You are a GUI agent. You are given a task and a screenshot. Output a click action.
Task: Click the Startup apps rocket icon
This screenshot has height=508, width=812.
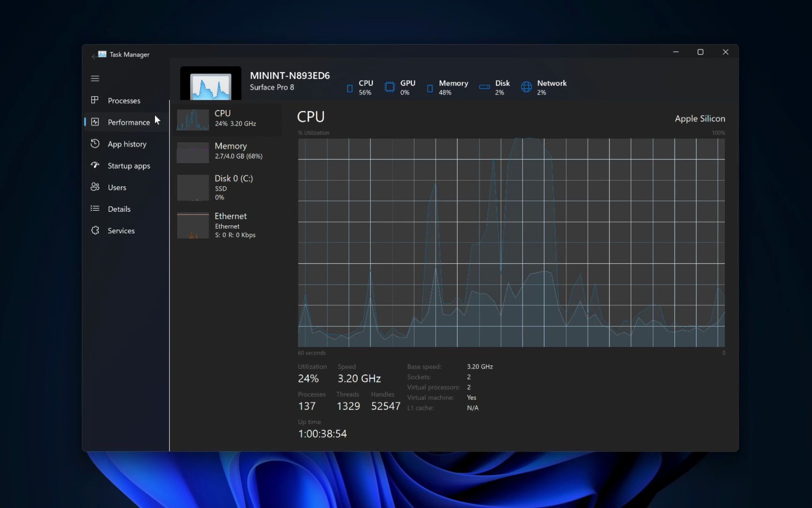tap(95, 166)
